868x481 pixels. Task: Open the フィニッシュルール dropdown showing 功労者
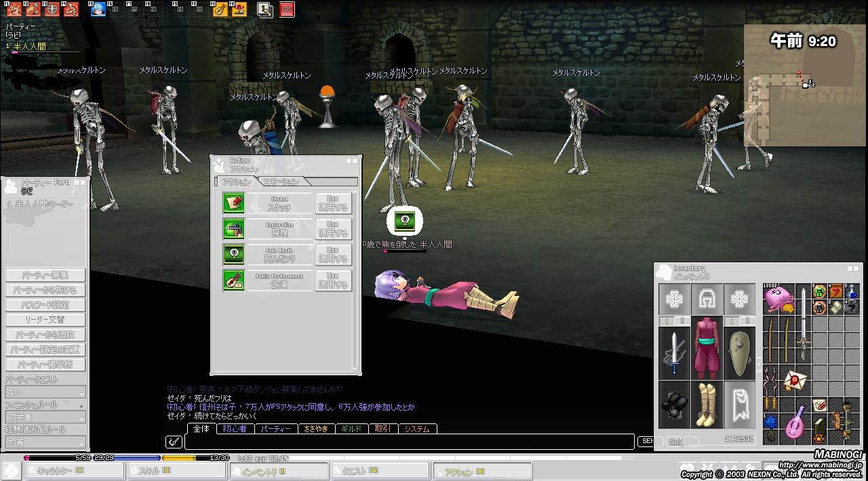coord(45,417)
